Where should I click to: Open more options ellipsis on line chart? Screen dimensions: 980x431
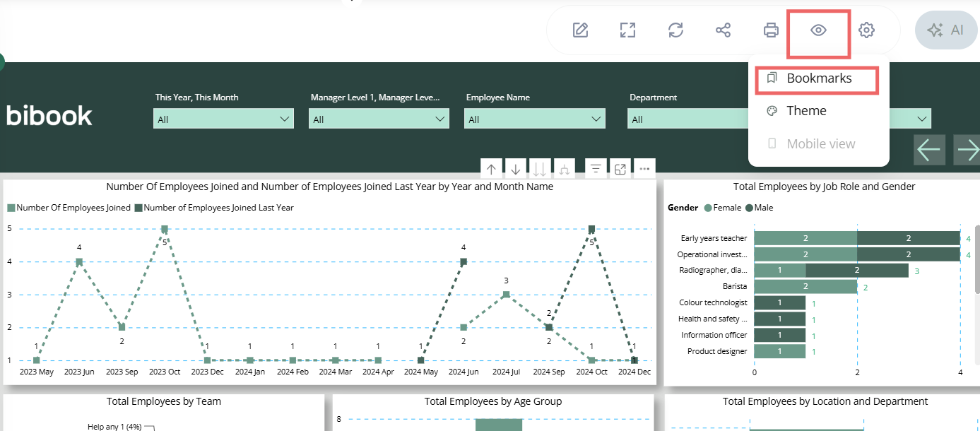(x=644, y=170)
